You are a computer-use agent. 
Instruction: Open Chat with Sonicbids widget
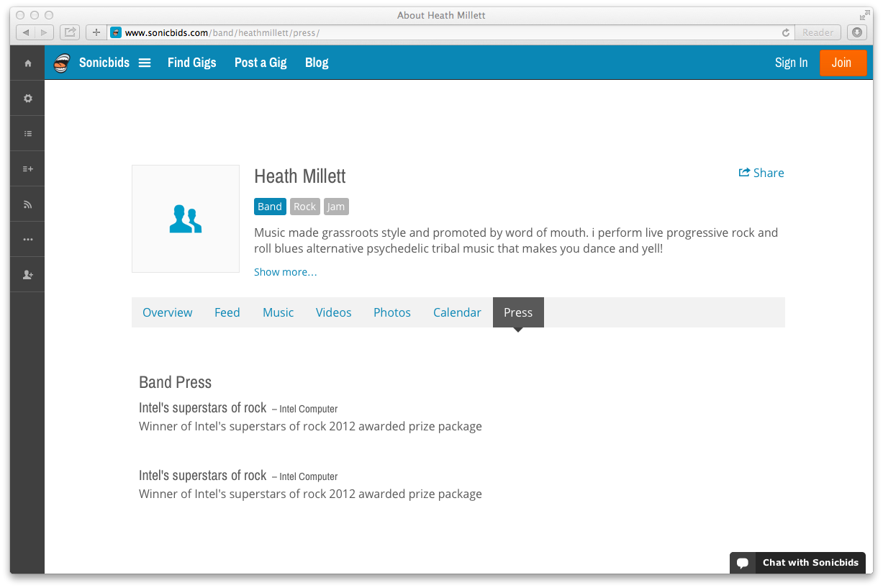pyautogui.click(x=797, y=563)
